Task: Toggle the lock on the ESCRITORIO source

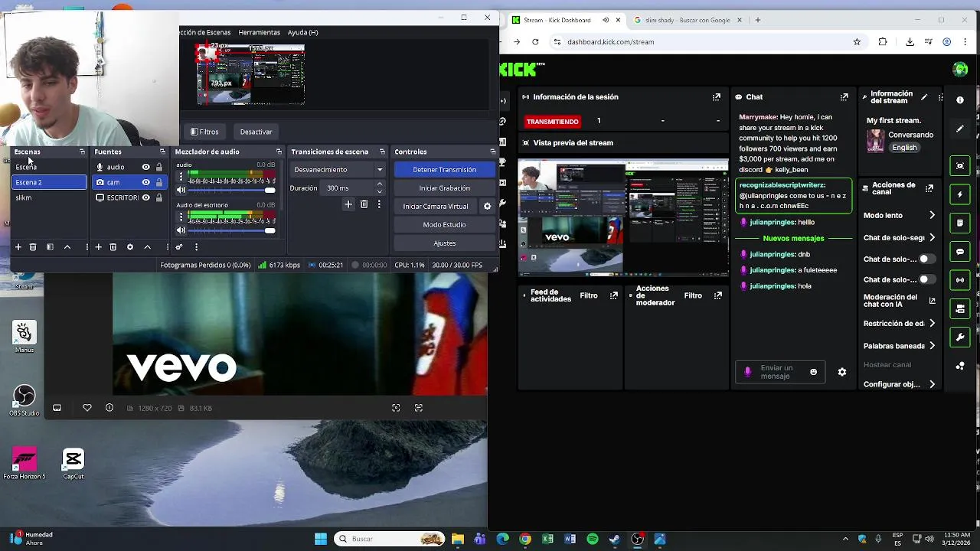Action: coord(158,197)
